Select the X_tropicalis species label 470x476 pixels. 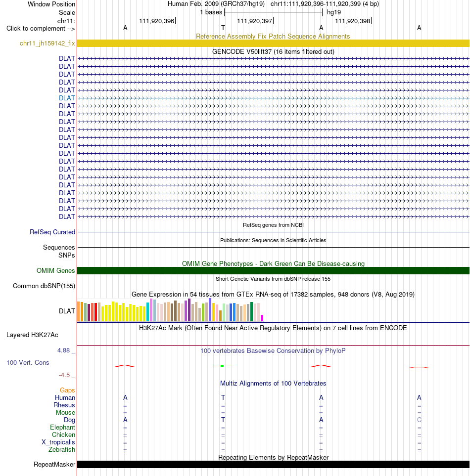pos(58,442)
